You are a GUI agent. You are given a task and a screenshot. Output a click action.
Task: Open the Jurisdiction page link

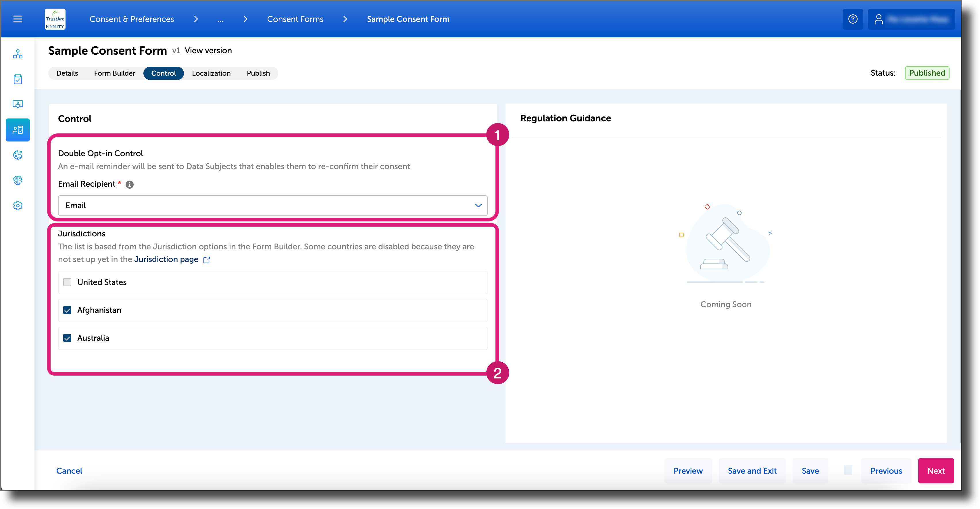pos(166,259)
